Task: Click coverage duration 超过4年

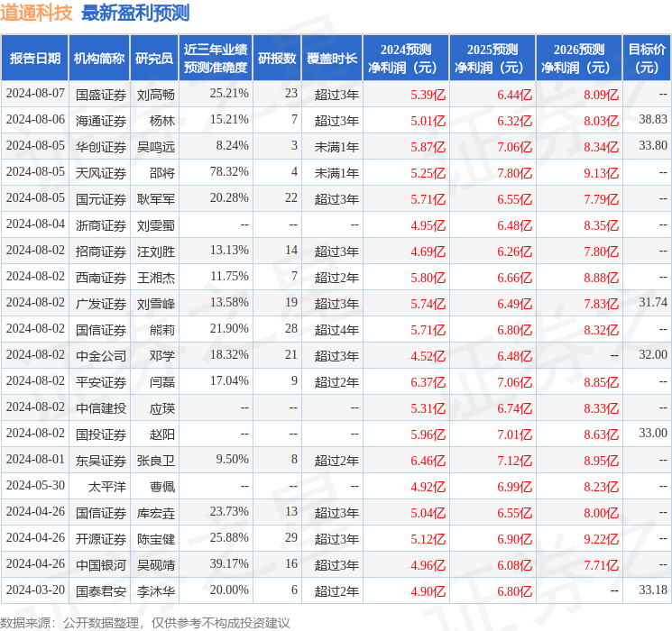Action: (336, 329)
